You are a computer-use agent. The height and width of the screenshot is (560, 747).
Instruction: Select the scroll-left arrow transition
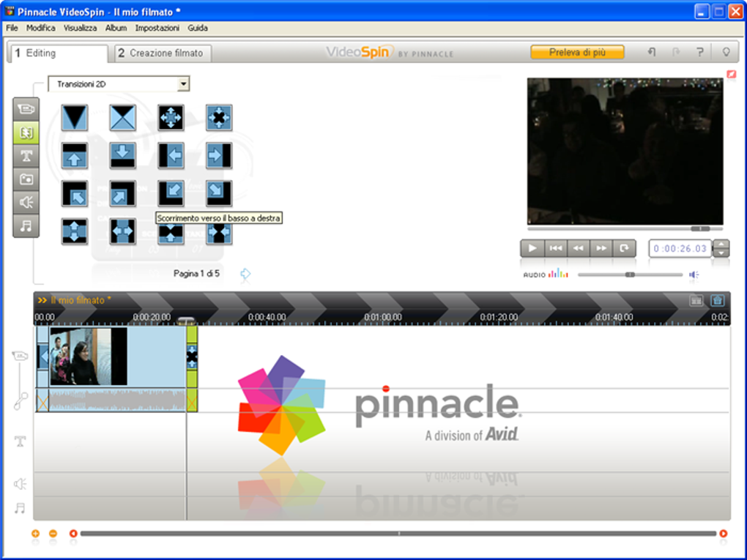pyautogui.click(x=171, y=155)
